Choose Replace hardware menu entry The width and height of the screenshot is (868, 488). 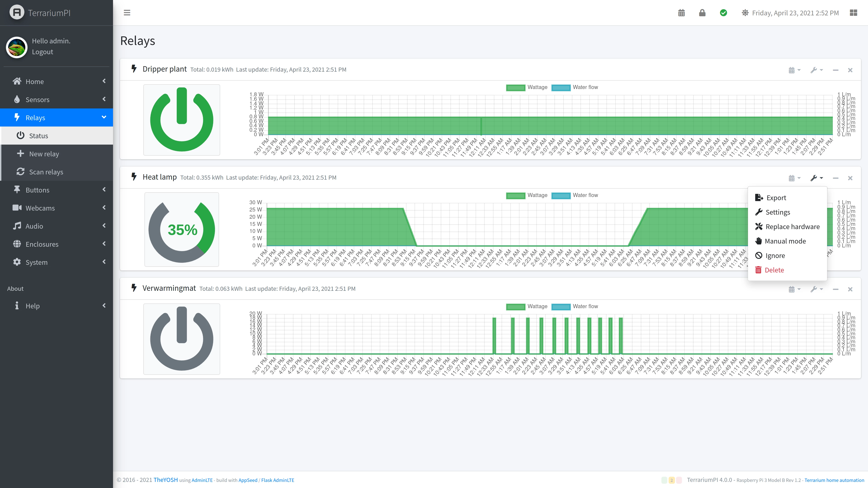(792, 227)
